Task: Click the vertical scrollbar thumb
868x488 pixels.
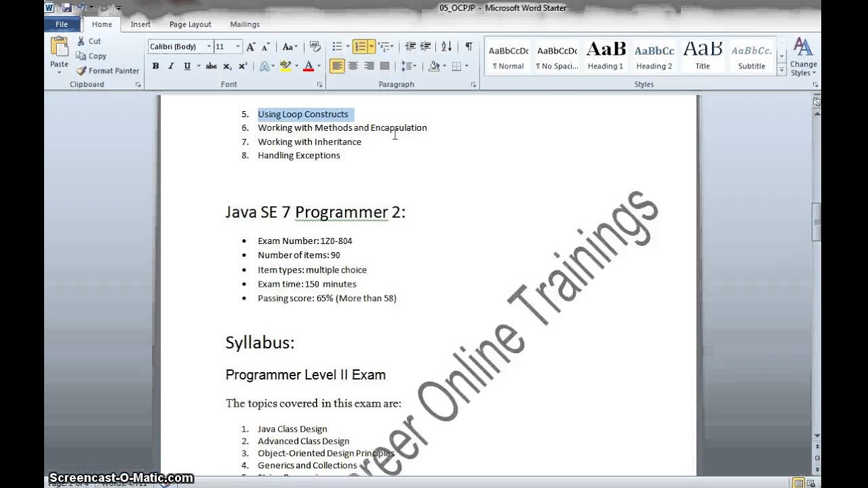Action: click(x=816, y=222)
